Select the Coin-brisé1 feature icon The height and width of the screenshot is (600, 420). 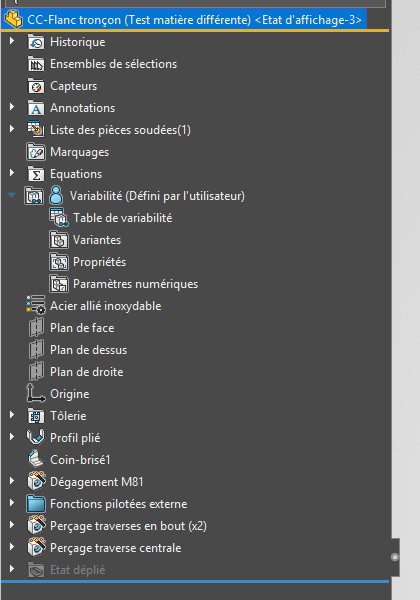(36, 459)
